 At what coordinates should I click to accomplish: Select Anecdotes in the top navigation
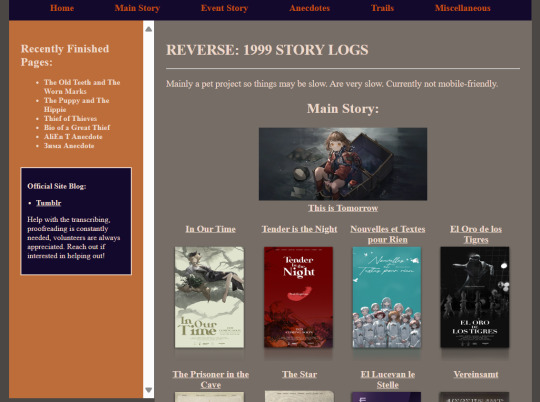point(309,8)
